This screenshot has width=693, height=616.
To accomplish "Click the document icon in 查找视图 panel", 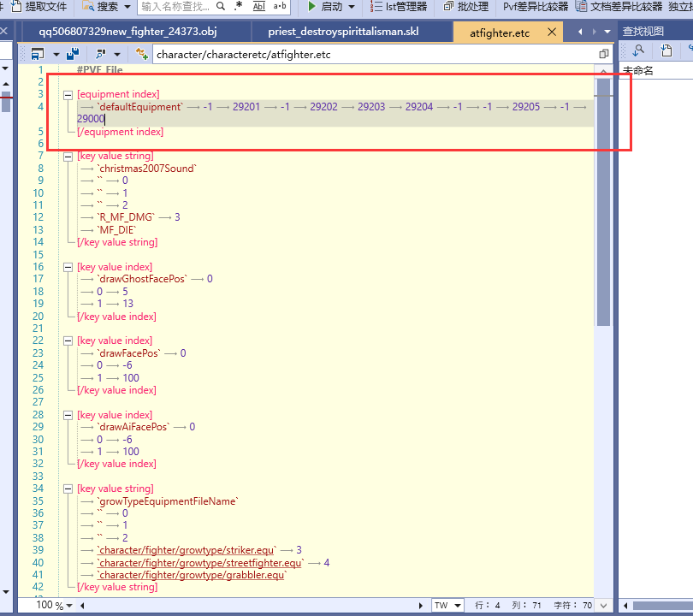I will pyautogui.click(x=666, y=50).
